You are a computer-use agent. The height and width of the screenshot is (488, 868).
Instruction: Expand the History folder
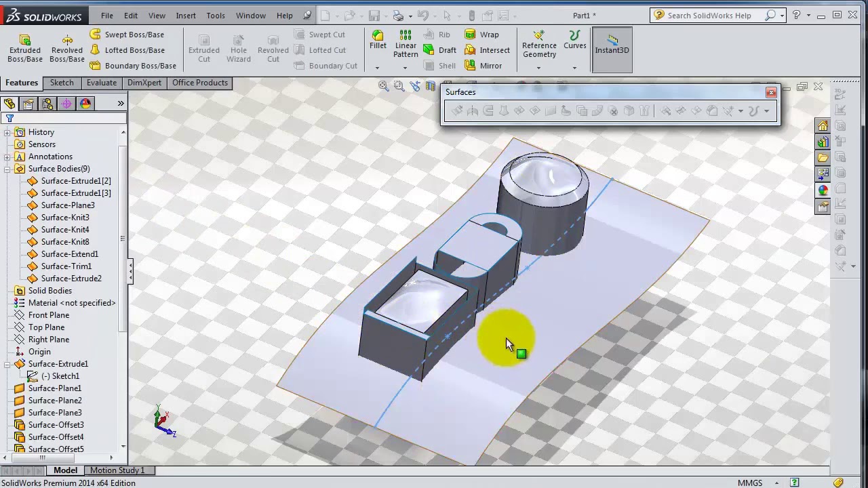point(7,132)
